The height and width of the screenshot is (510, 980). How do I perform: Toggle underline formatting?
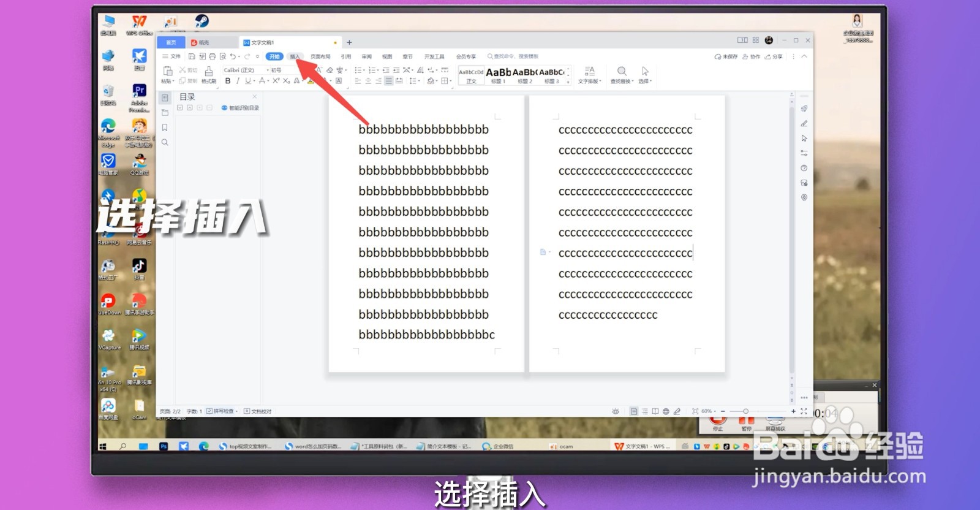247,81
